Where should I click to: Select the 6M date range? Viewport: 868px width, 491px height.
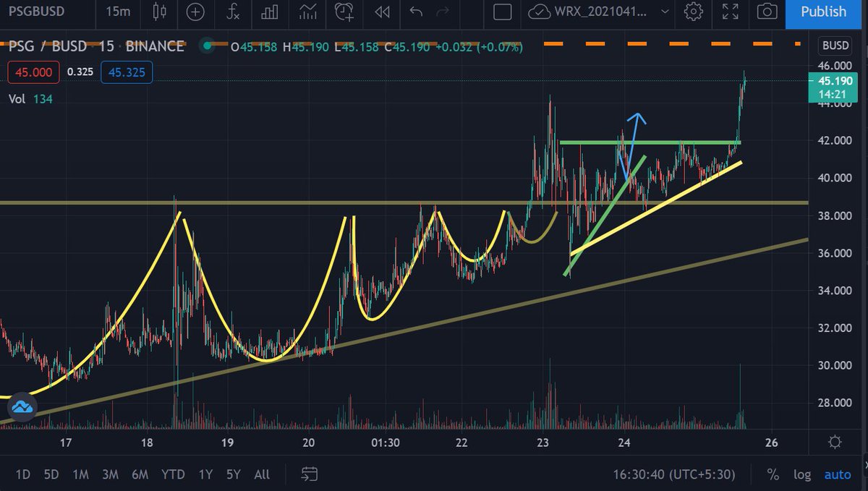click(x=140, y=474)
